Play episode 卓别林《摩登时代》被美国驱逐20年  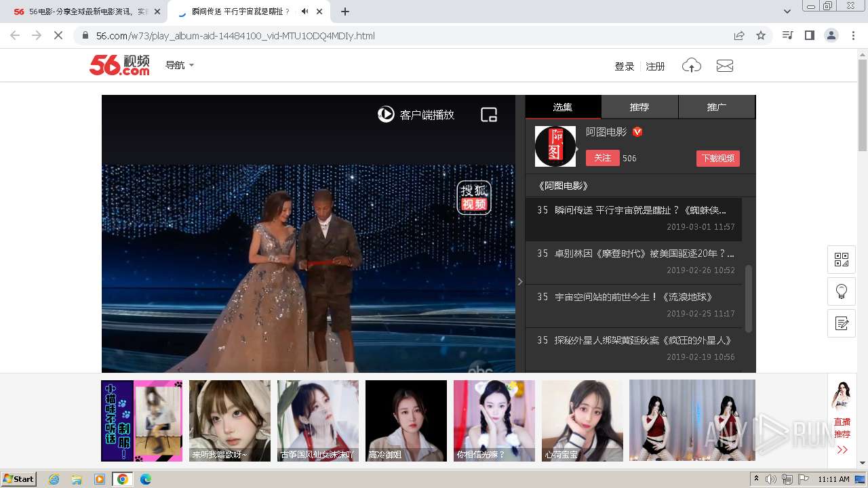633,262
